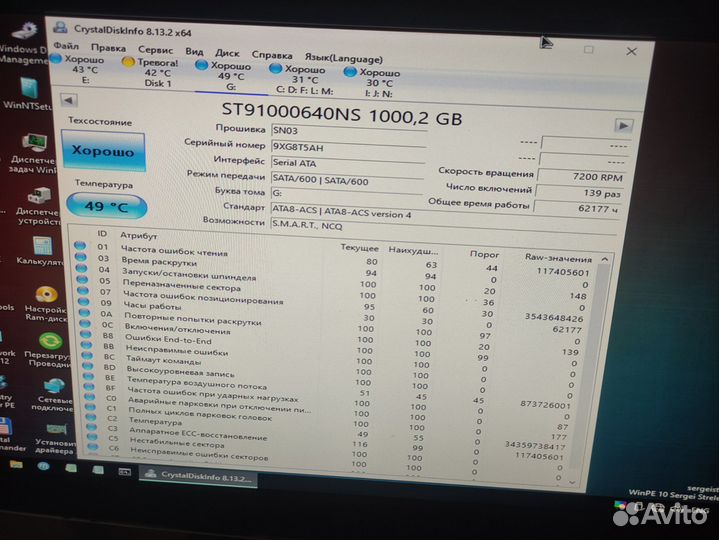The width and height of the screenshot is (719, 540).
Task: Click the Интерфейс field Serial ATA
Action: [348, 163]
